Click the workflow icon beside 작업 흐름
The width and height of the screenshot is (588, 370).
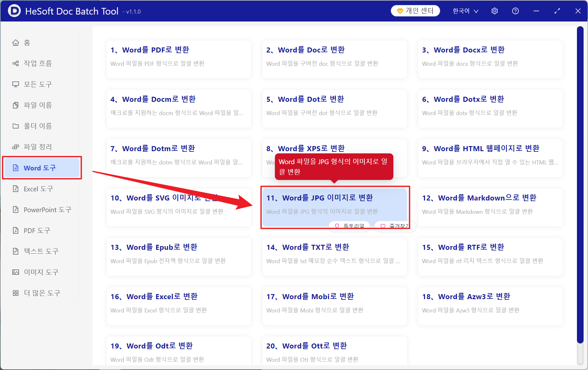pos(15,63)
